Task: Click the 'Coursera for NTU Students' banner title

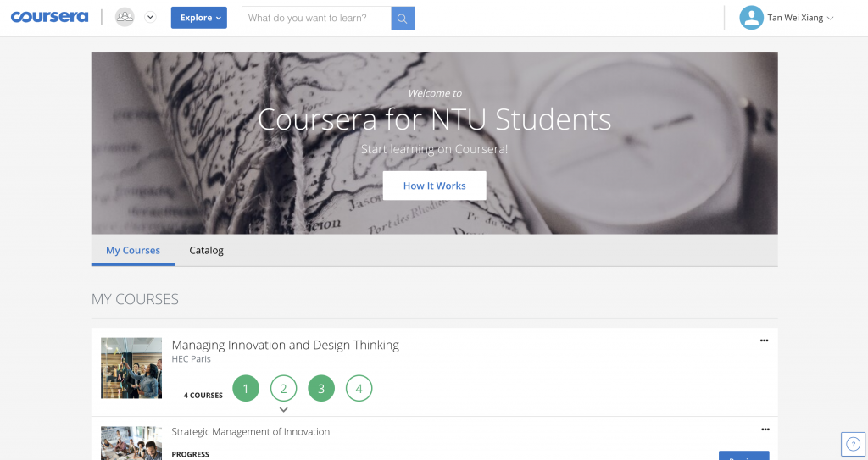Action: 435,119
